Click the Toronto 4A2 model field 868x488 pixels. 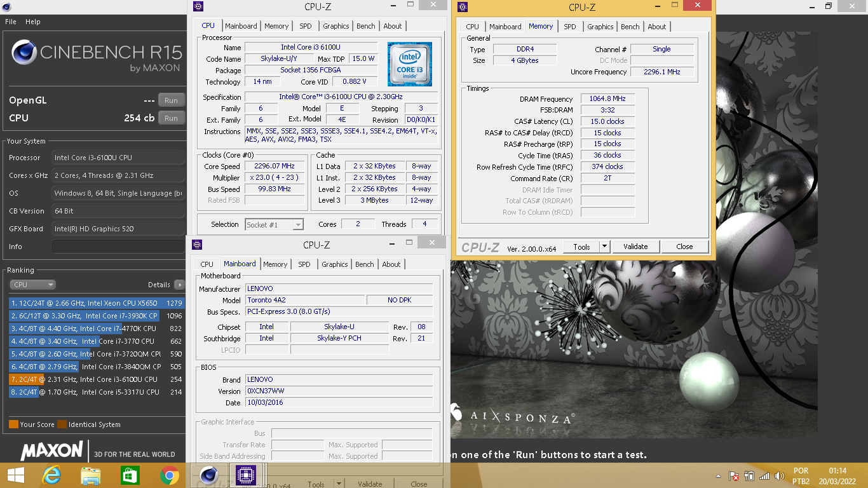pyautogui.click(x=305, y=300)
